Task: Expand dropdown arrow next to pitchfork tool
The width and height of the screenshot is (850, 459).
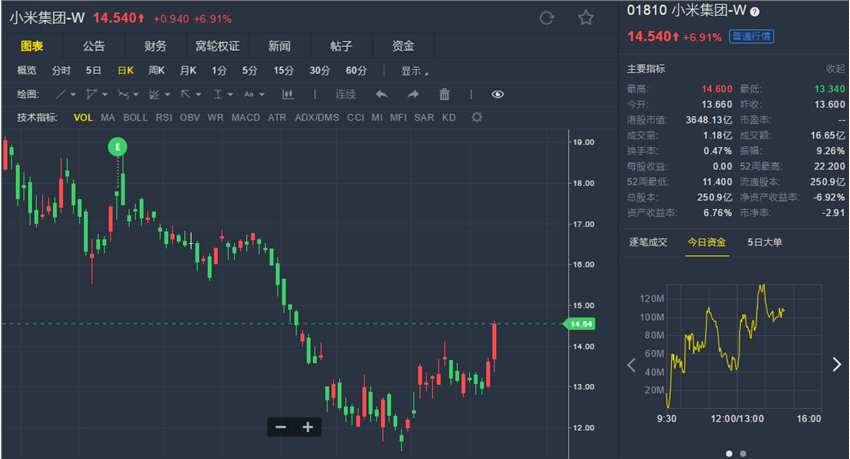Action: click(105, 95)
